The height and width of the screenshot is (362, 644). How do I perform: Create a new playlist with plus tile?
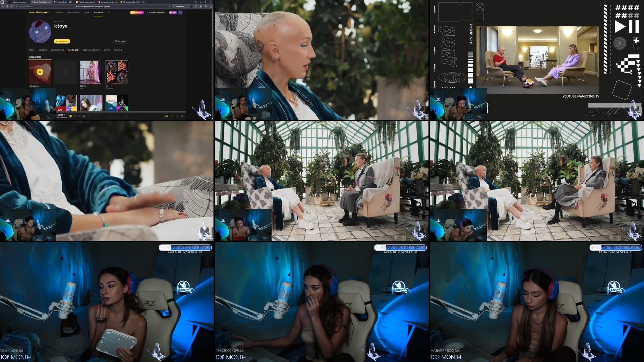pyautogui.click(x=66, y=72)
